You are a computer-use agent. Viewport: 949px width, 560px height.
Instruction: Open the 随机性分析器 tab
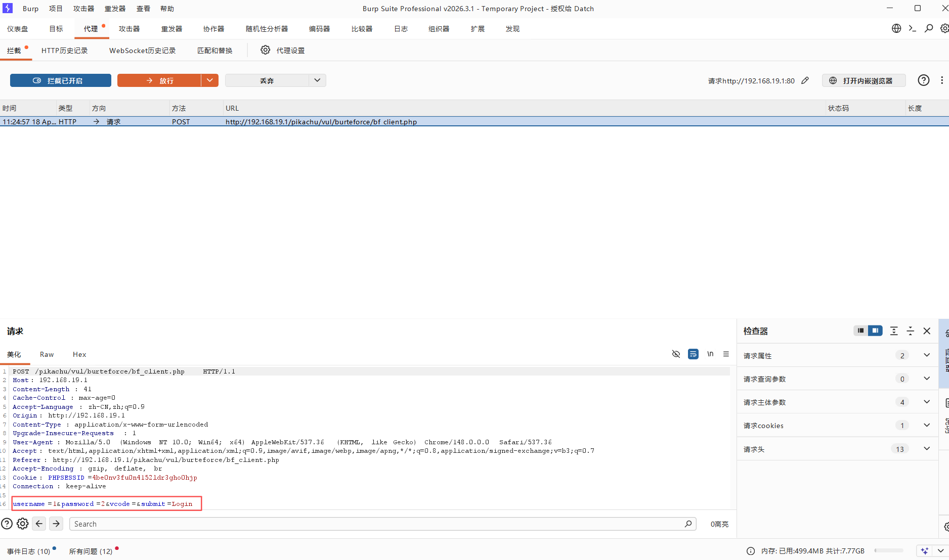coord(267,29)
